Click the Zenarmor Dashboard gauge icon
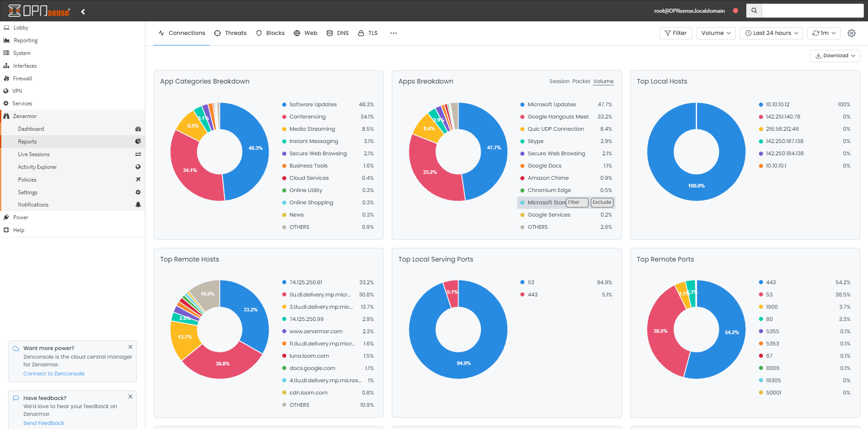The image size is (868, 429). [138, 129]
